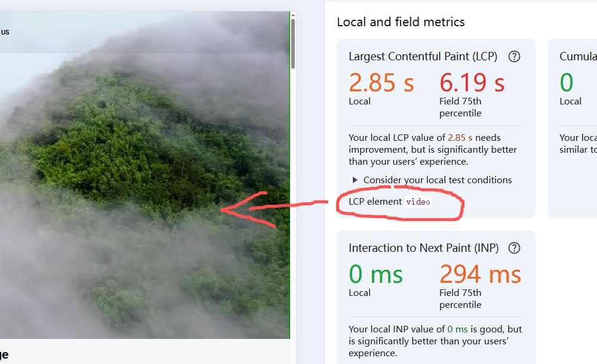597x364 pixels.
Task: Click the 'Your local INP value' description text
Action: (x=435, y=341)
